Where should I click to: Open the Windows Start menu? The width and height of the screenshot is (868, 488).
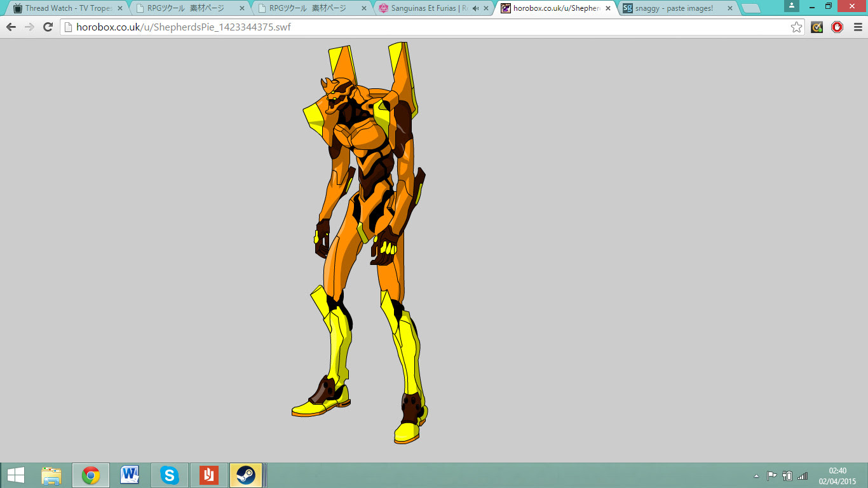pos(16,475)
